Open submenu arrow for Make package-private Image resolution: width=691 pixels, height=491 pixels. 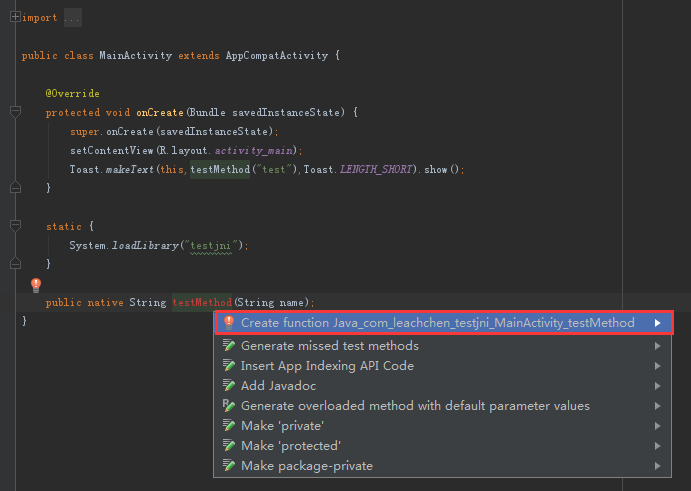658,466
